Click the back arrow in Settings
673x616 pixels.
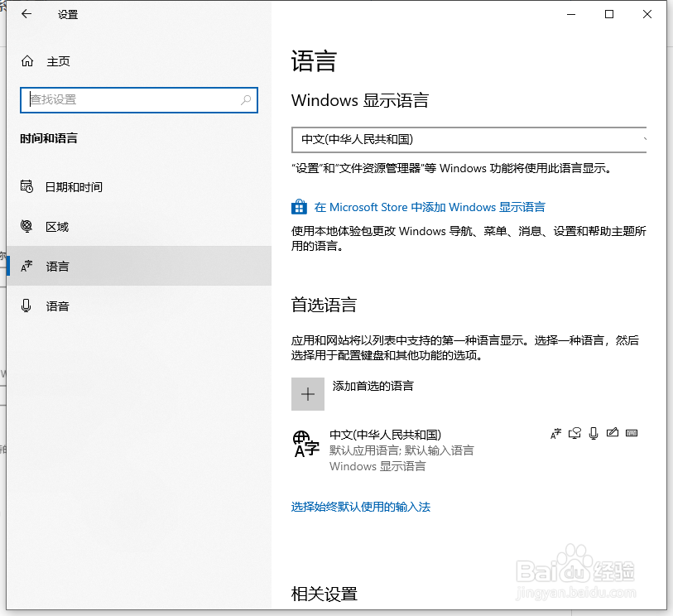click(26, 14)
